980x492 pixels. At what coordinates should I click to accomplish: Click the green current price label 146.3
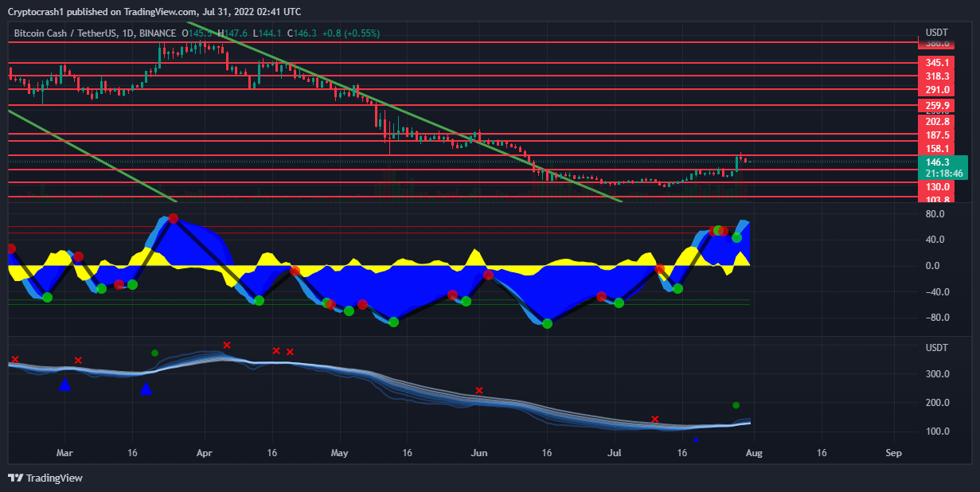(937, 162)
